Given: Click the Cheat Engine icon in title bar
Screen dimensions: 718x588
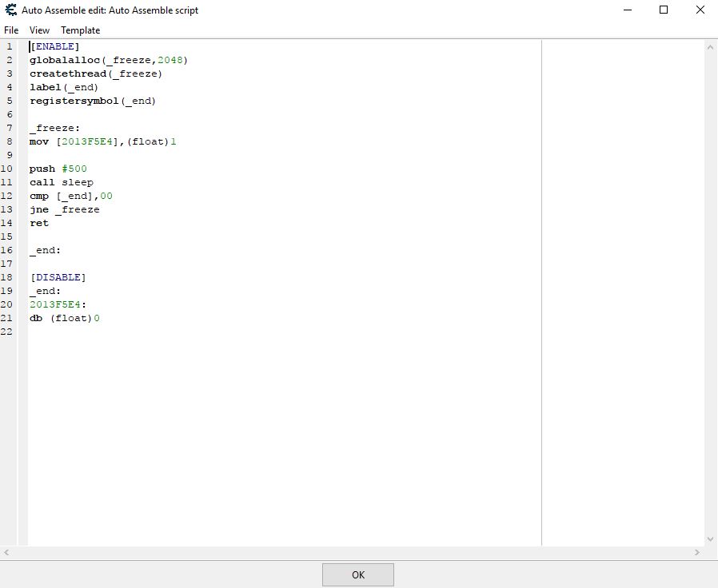Looking at the screenshot, I should pos(11,10).
